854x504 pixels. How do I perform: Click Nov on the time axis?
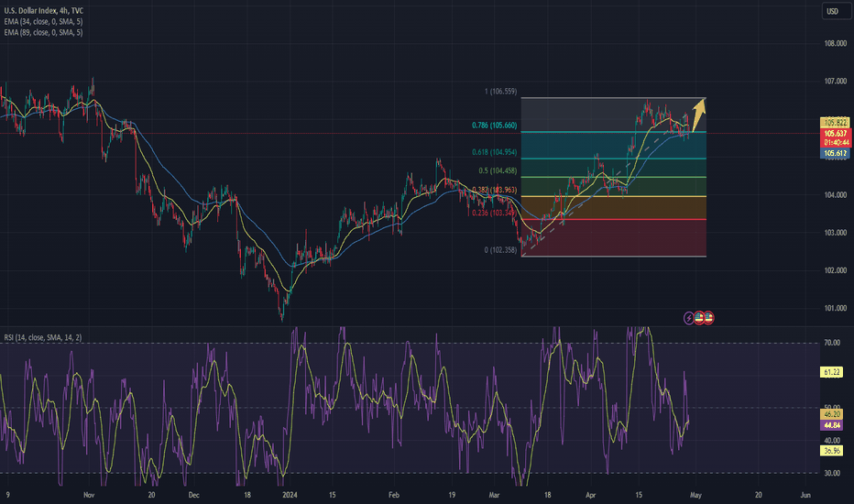click(89, 495)
